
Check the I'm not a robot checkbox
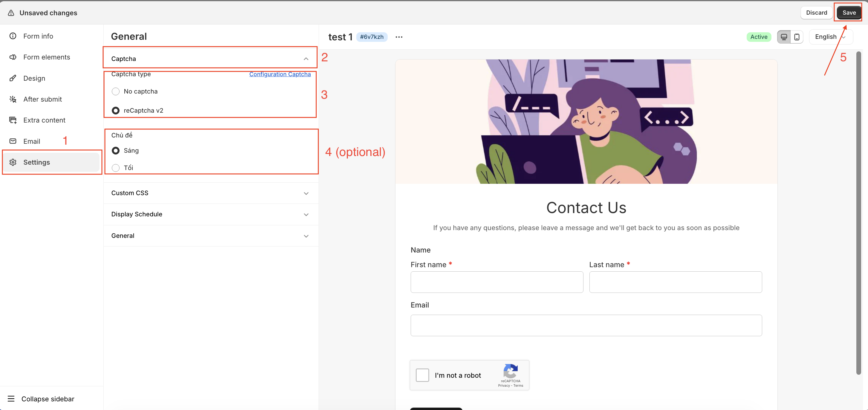tap(422, 375)
